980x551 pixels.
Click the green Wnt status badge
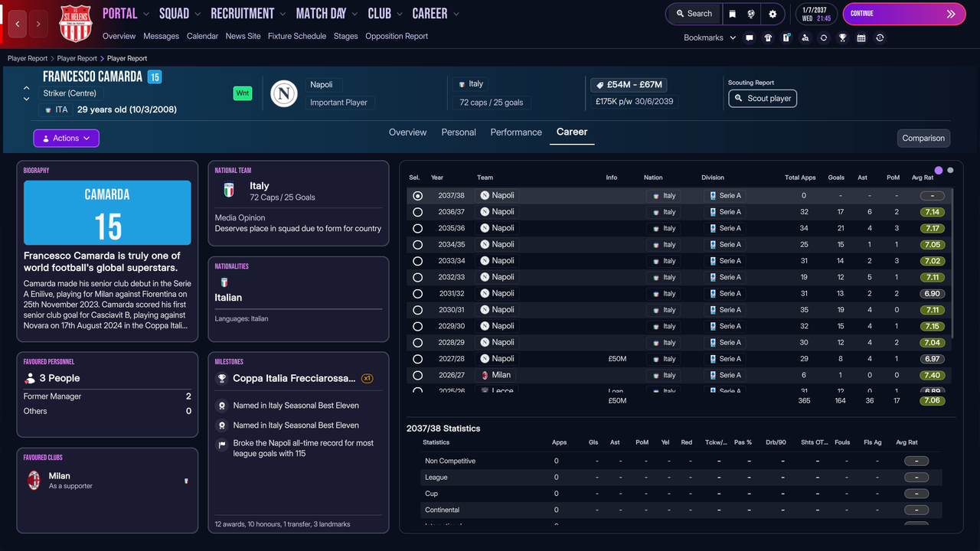tap(243, 93)
